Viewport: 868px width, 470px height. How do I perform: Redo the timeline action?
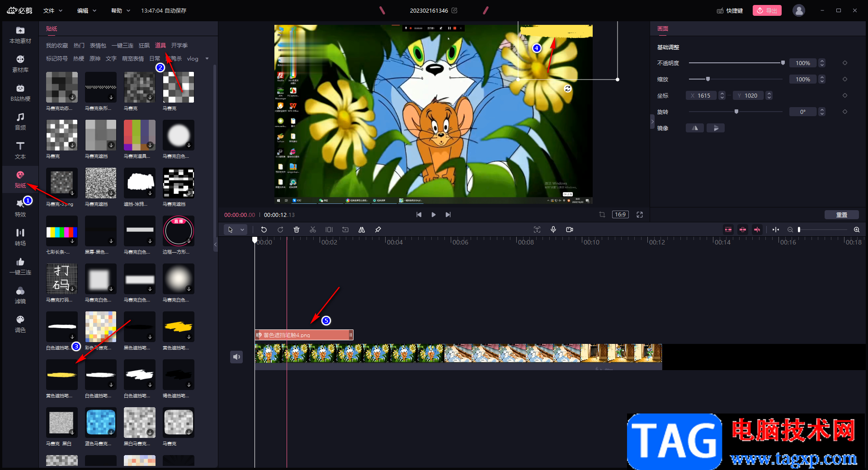pos(280,230)
